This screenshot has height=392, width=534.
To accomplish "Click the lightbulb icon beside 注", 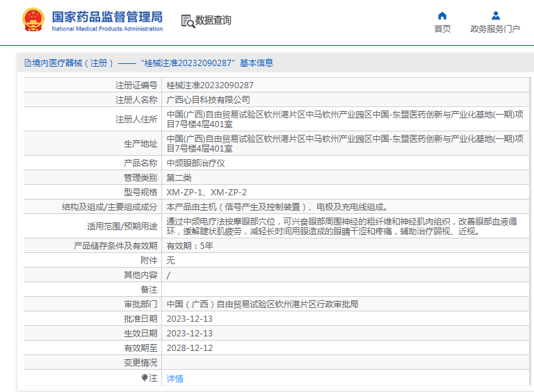I will 145,377.
